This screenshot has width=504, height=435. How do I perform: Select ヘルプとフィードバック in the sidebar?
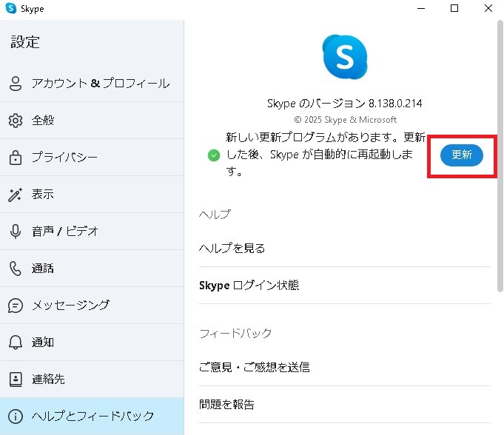(92, 416)
